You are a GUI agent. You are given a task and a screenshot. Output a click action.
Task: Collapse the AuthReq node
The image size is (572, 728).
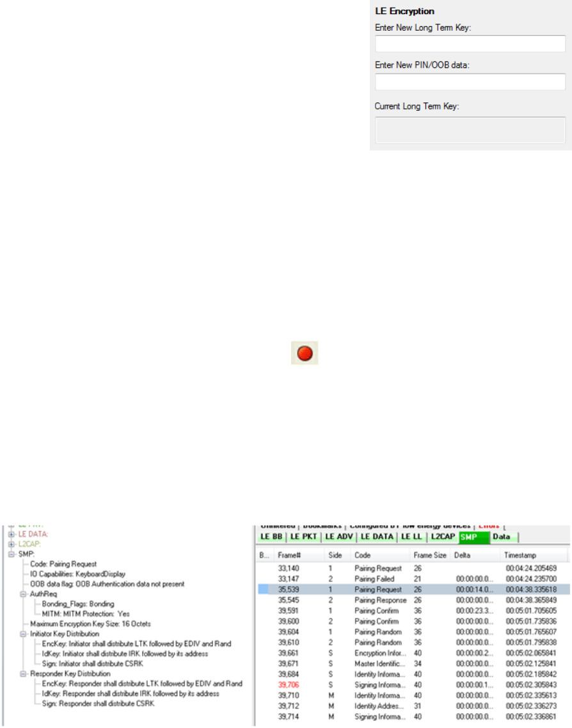coord(24,594)
